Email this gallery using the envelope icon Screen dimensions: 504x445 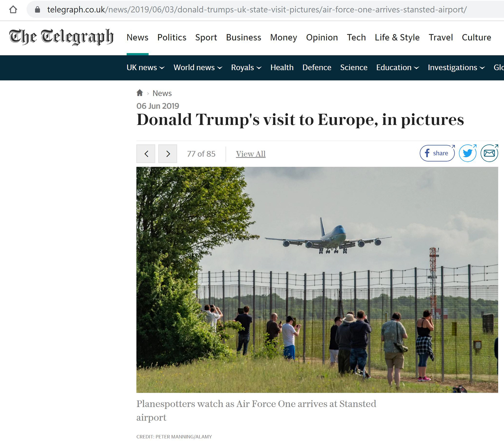point(489,153)
